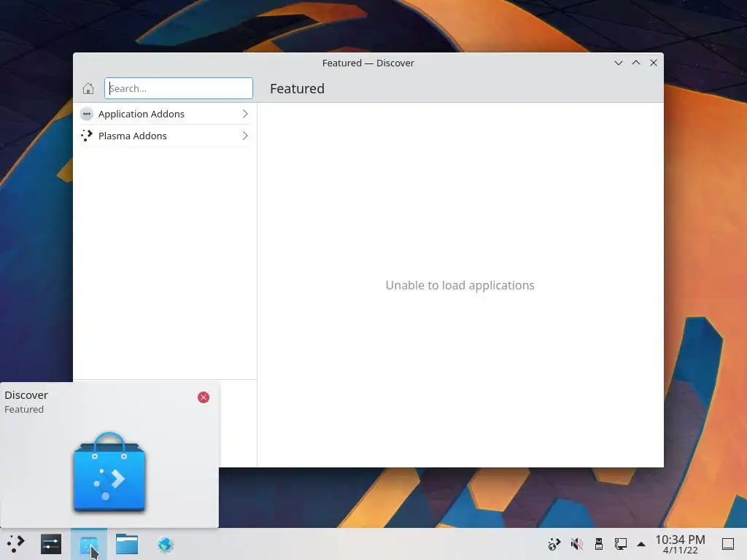Minimize the Discover window

pyautogui.click(x=619, y=63)
